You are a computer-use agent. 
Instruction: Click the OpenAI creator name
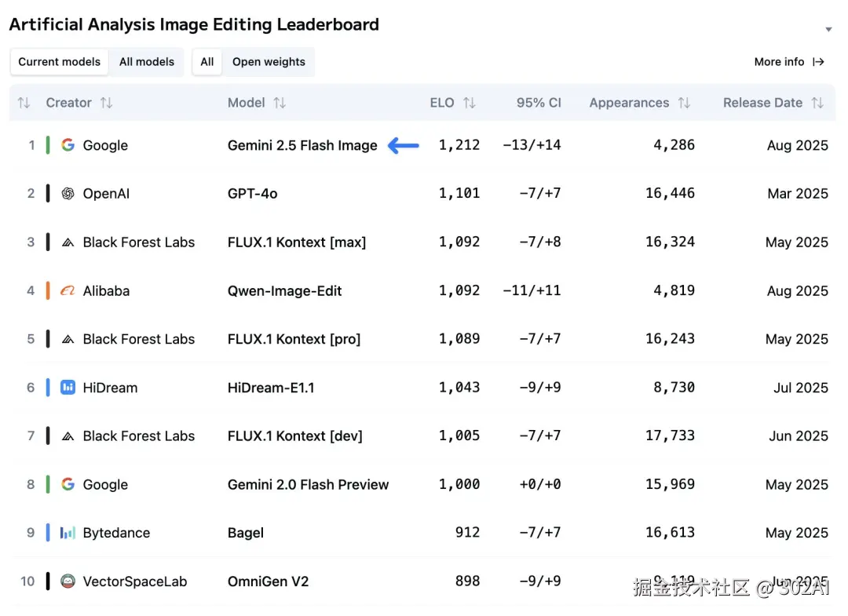click(x=106, y=194)
